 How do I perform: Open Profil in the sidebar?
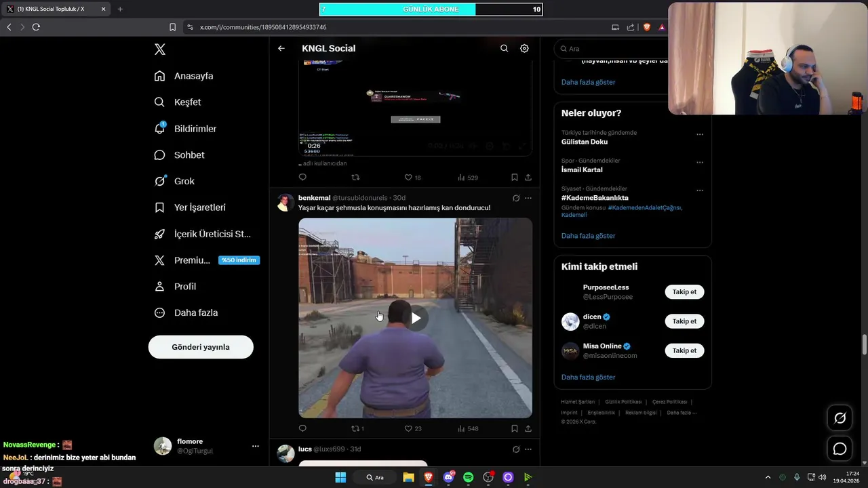175,287
